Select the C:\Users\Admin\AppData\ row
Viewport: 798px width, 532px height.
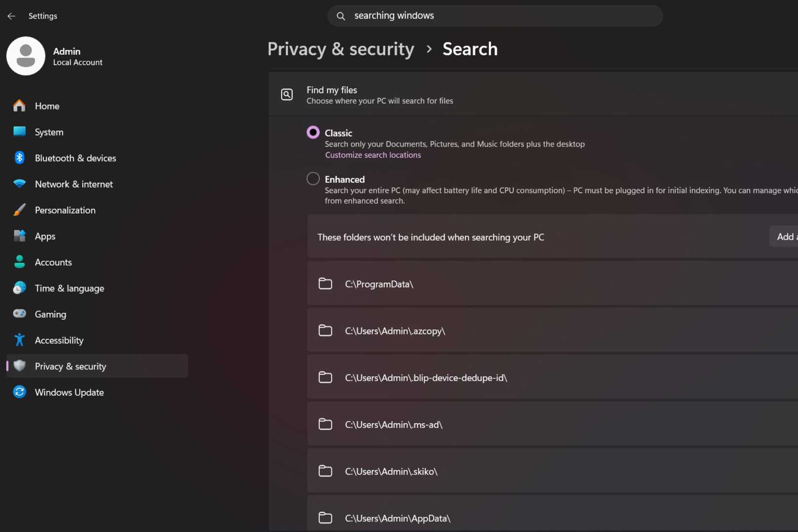pos(553,514)
